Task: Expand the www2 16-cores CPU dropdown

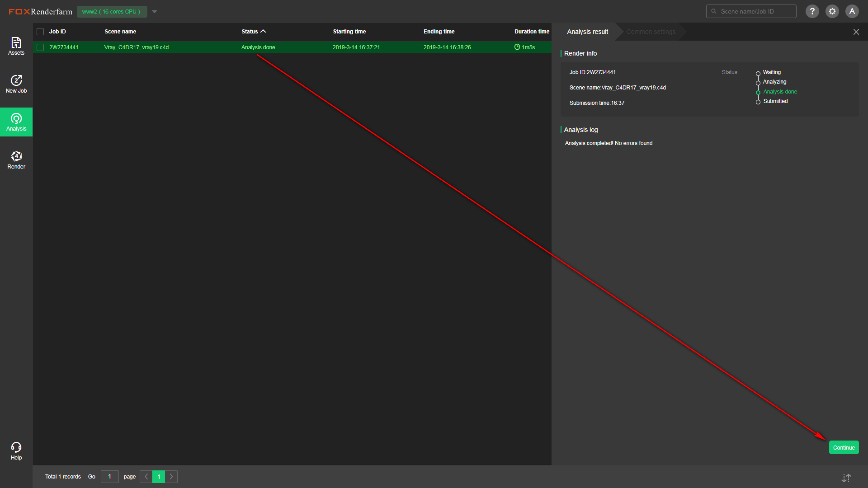Action: point(155,12)
